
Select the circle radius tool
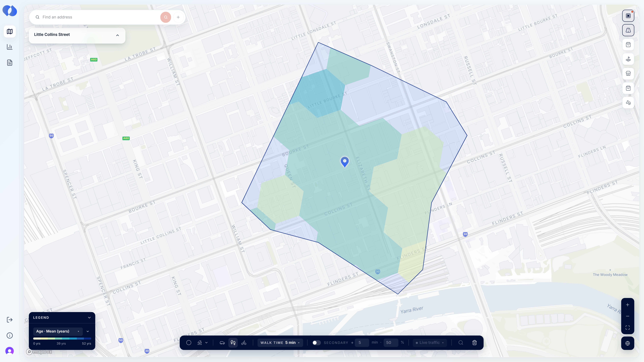tap(189, 343)
